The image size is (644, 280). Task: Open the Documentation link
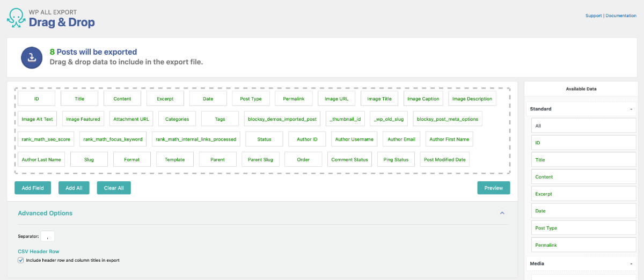point(621,16)
